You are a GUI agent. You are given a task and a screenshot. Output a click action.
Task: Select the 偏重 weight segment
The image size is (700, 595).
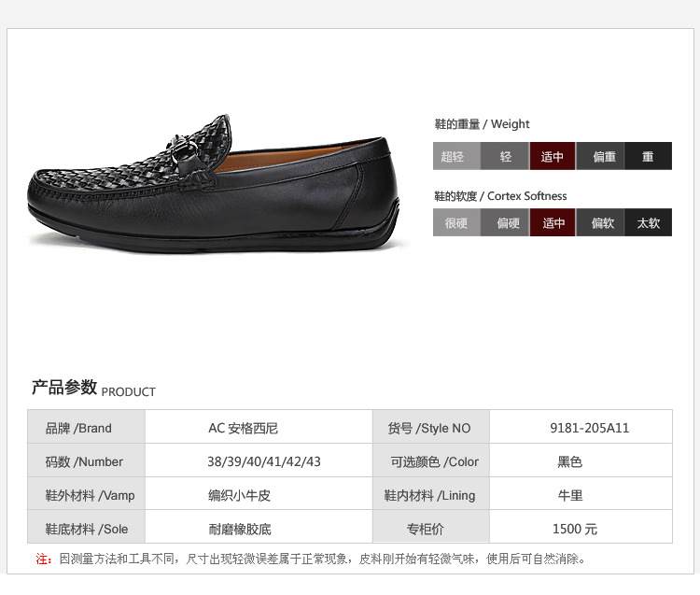pos(600,156)
